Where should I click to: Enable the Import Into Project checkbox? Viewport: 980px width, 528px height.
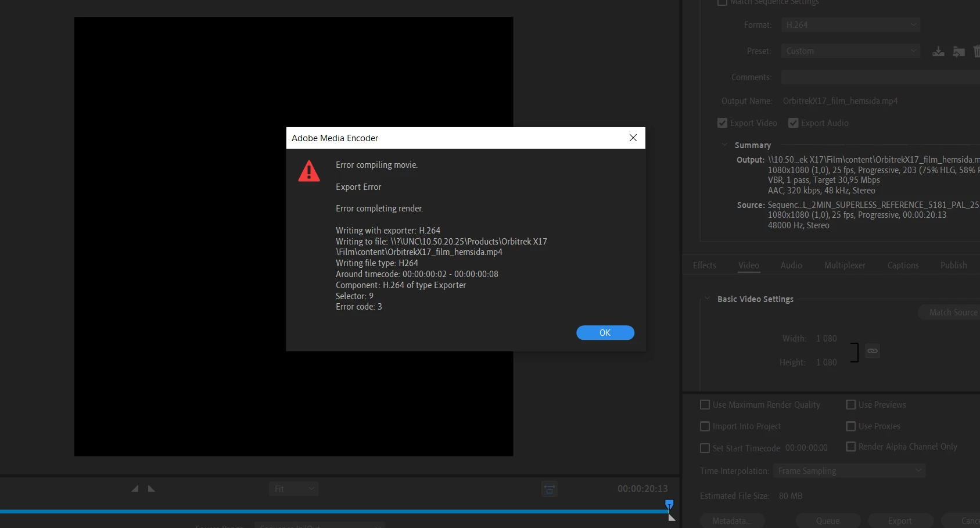[x=705, y=426]
